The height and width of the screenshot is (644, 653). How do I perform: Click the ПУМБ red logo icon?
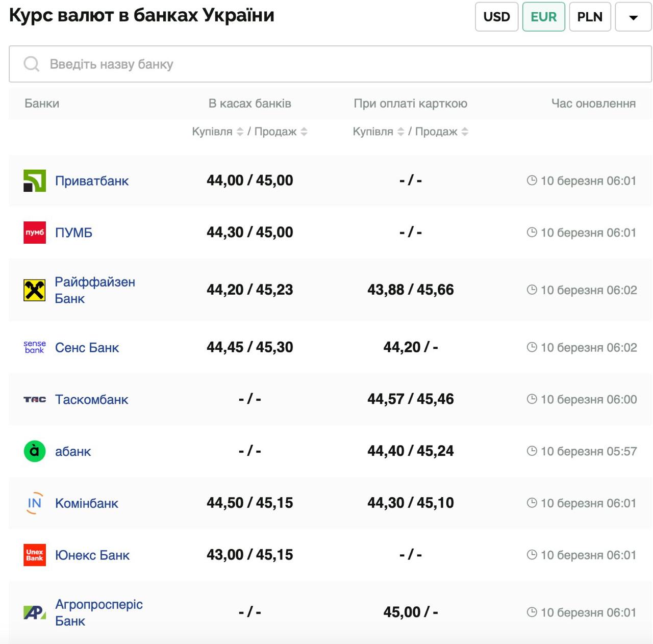[x=35, y=233]
